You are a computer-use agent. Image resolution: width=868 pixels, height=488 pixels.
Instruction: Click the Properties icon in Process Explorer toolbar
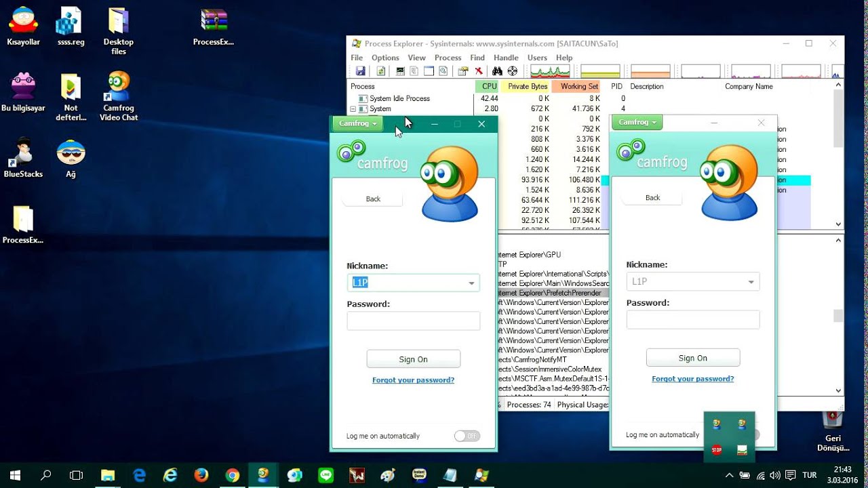(x=463, y=71)
